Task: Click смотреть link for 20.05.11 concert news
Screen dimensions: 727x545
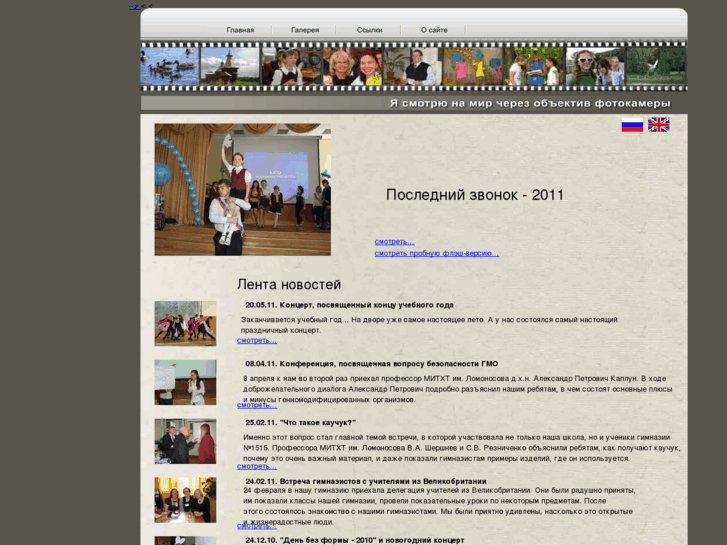Action: pos(257,340)
